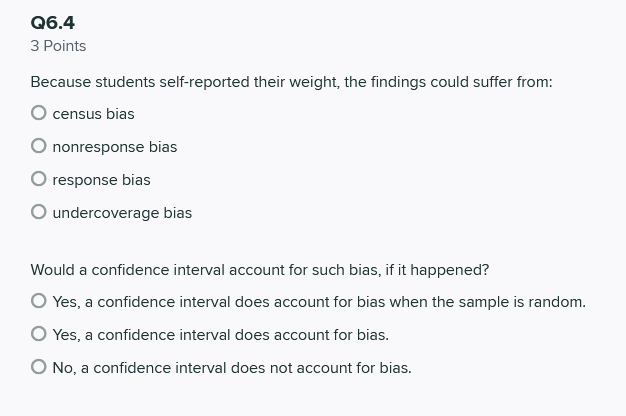Click the 'nonresponse bias' label text

[115, 147]
